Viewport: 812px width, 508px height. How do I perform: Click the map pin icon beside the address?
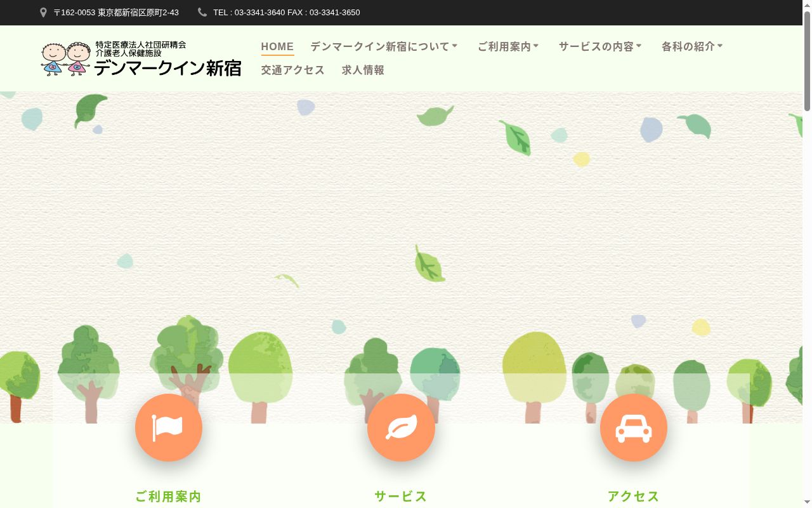point(43,13)
